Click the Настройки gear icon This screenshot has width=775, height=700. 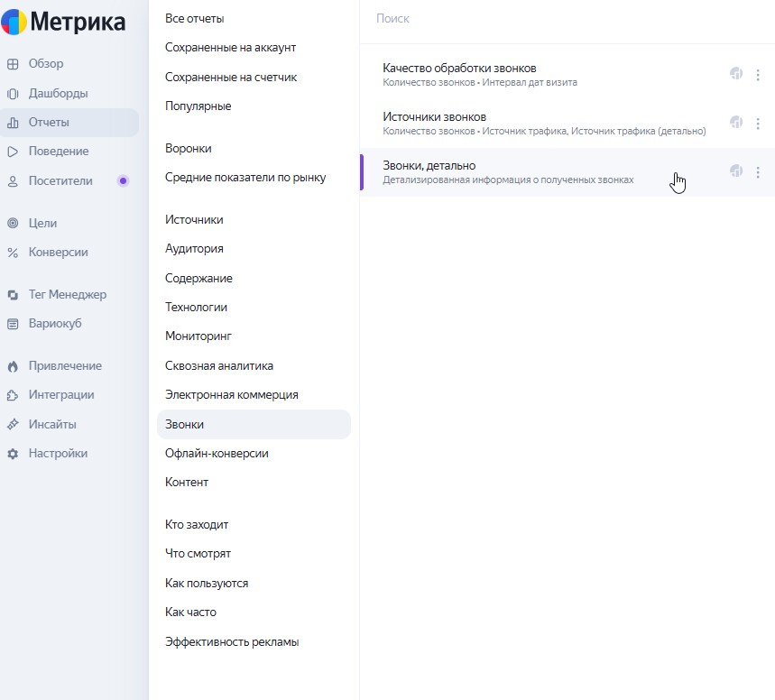coord(13,454)
